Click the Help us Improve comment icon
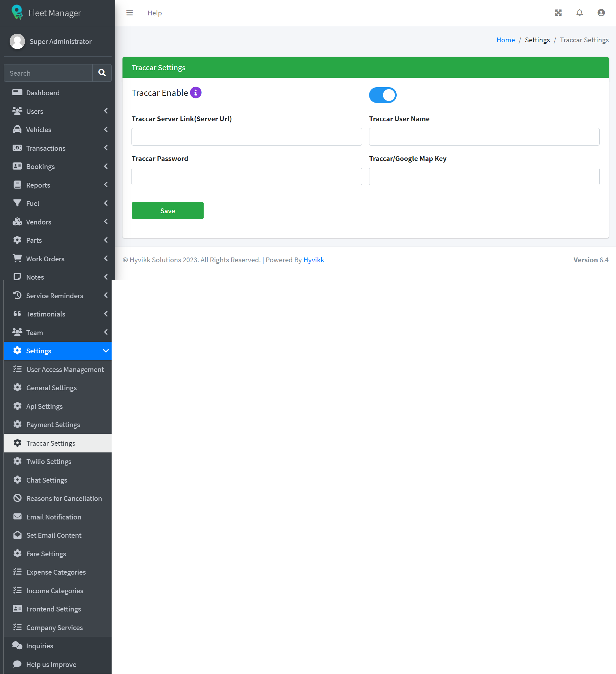Image resolution: width=616 pixels, height=674 pixels. pos(17,664)
